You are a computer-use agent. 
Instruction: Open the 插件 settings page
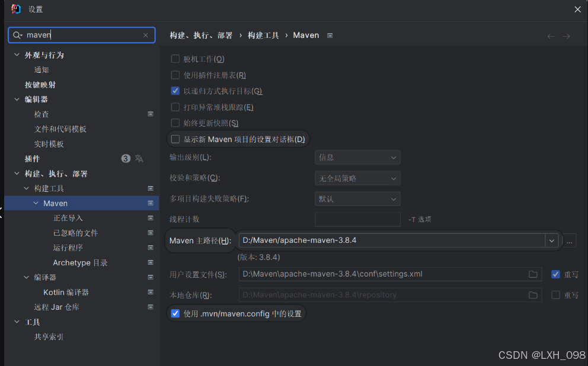click(32, 159)
